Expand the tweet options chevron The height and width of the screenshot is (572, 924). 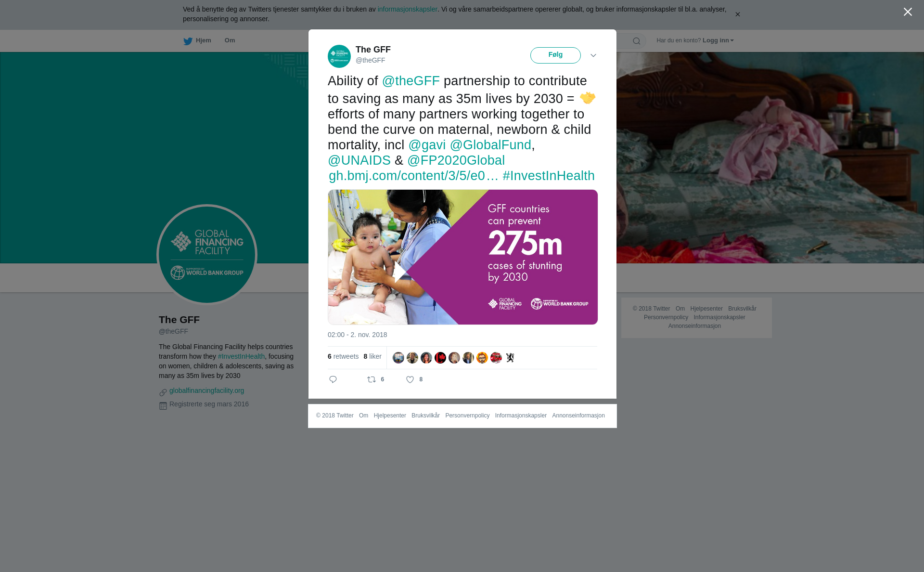pyautogui.click(x=593, y=55)
